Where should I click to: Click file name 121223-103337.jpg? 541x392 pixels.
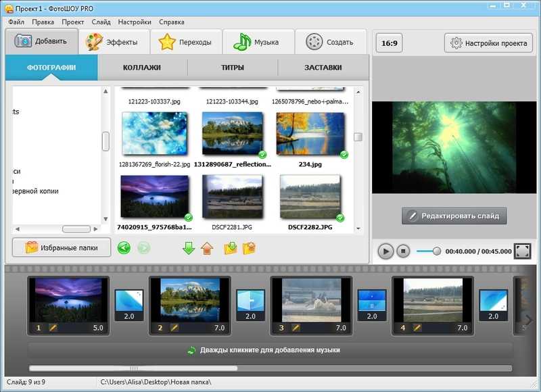pos(154,101)
